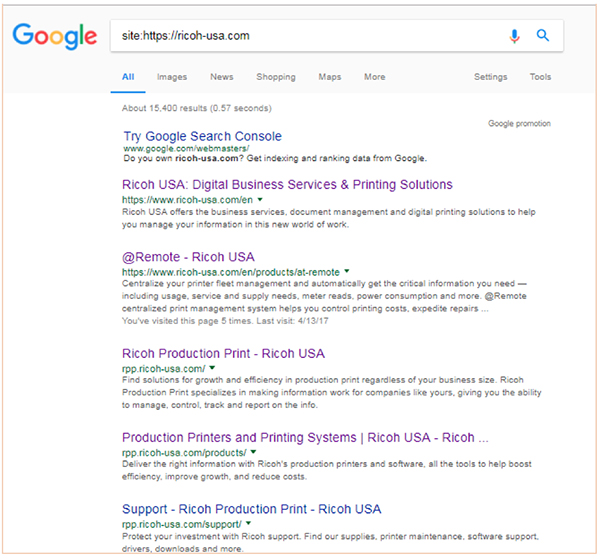Open the Maps tab
This screenshot has width=600, height=559.
point(329,77)
